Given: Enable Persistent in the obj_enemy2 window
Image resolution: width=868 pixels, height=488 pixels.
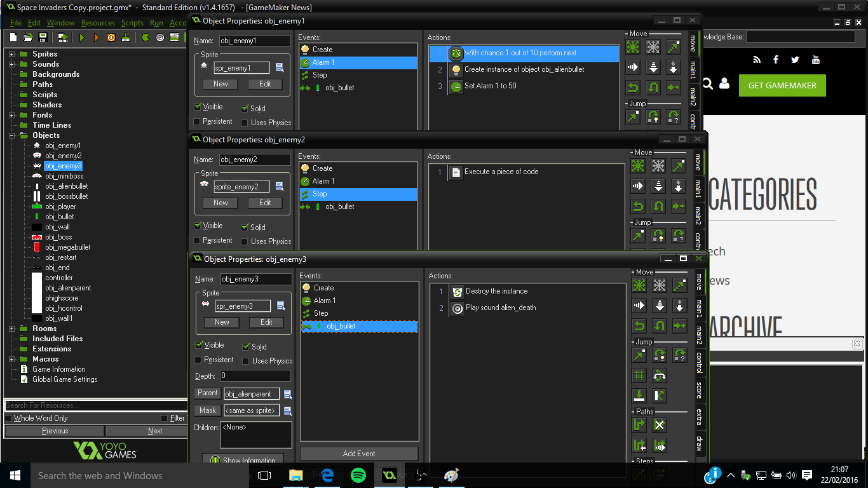Looking at the screenshot, I should coord(196,240).
